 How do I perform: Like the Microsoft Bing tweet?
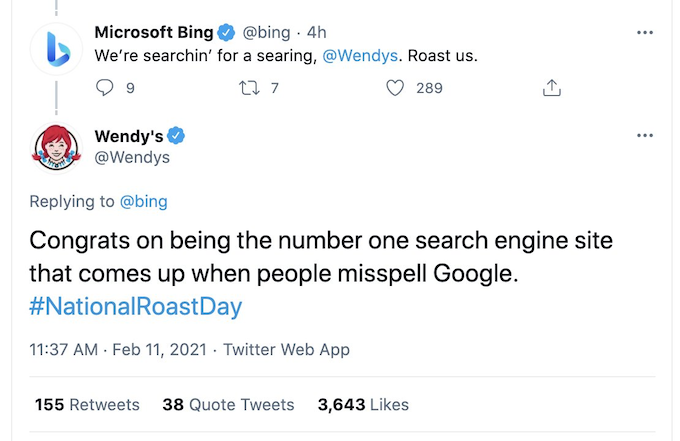(396, 89)
